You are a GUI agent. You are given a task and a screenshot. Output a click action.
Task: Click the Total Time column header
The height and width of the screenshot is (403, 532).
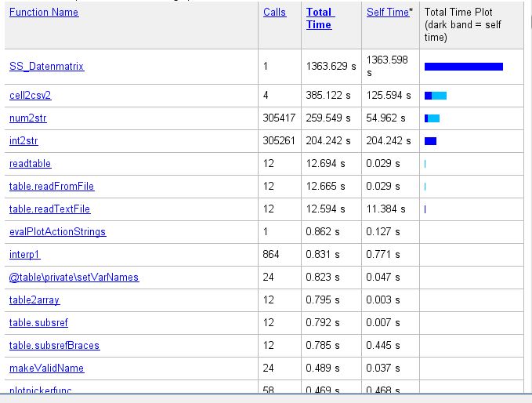[x=320, y=19]
